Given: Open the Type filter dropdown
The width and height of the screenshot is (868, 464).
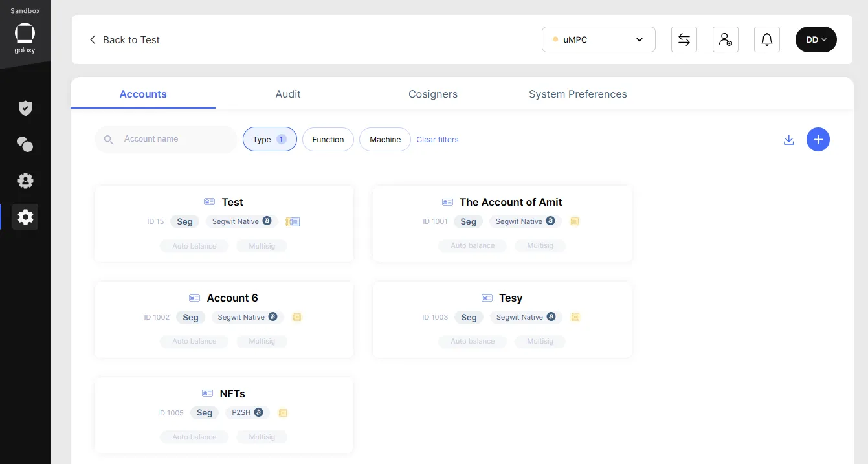Looking at the screenshot, I should pos(270,139).
